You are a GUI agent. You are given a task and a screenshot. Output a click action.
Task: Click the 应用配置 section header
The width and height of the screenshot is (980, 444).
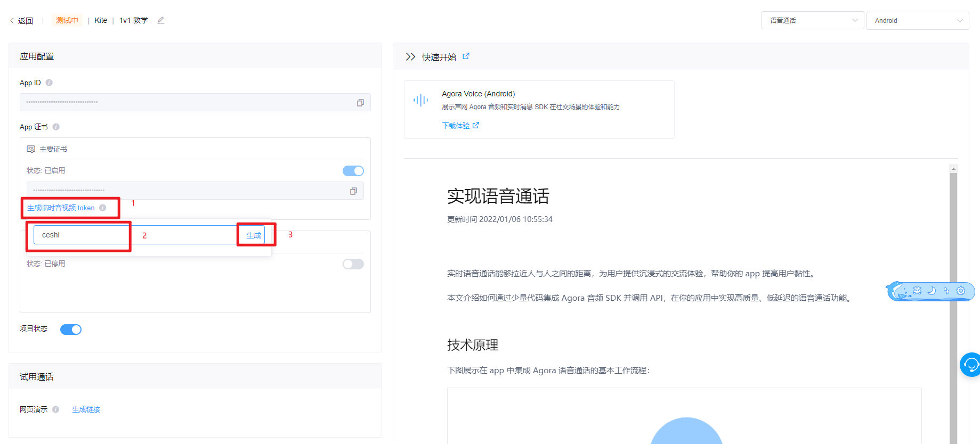click(x=37, y=56)
